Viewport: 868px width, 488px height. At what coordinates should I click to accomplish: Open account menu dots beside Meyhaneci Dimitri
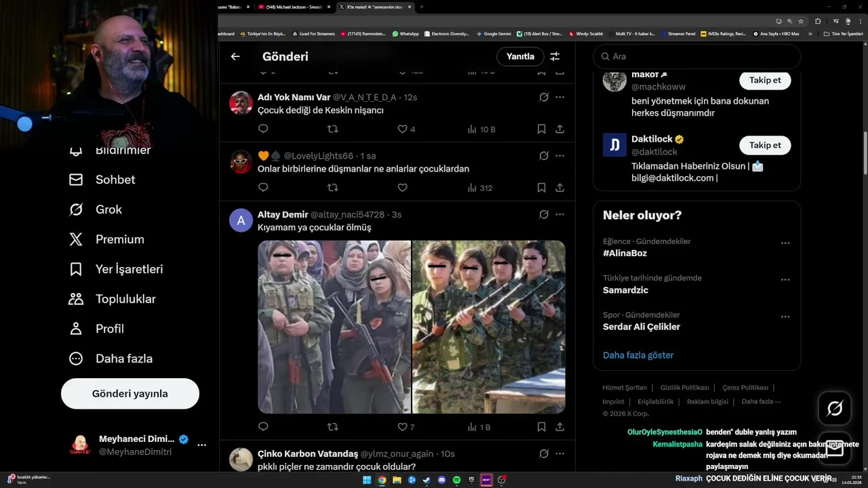point(201,445)
